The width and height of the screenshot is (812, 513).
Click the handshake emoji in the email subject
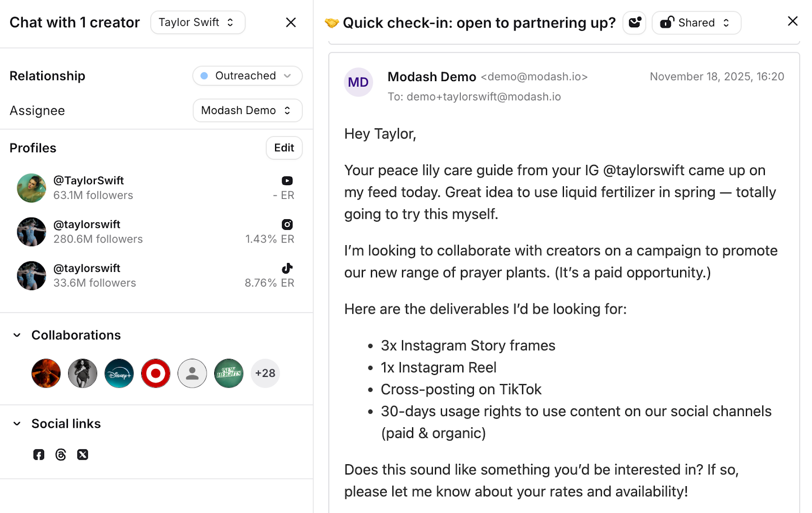[x=331, y=23]
